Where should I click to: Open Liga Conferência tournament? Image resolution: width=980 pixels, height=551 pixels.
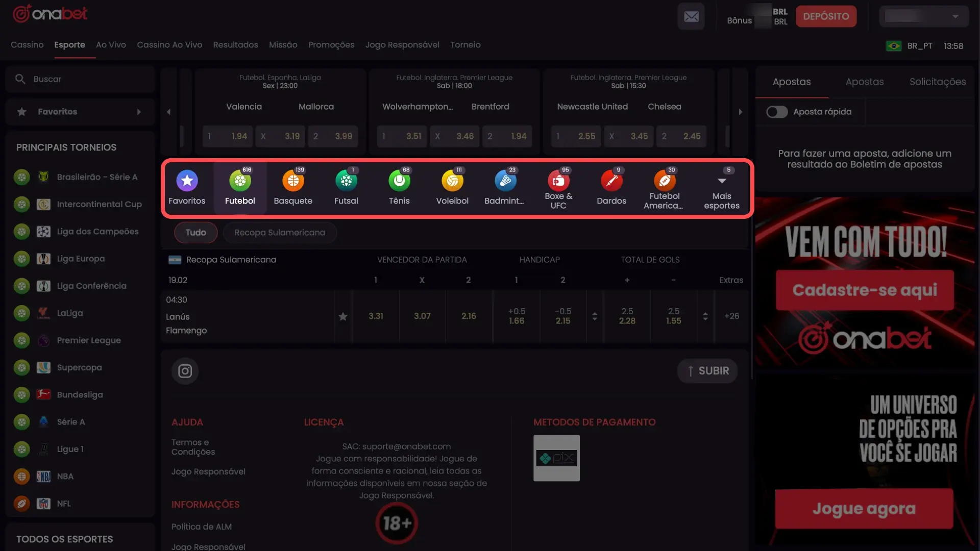[x=81, y=286]
